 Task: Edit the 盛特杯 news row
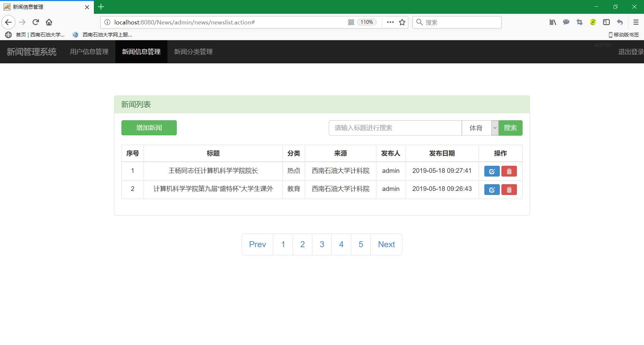(x=492, y=190)
